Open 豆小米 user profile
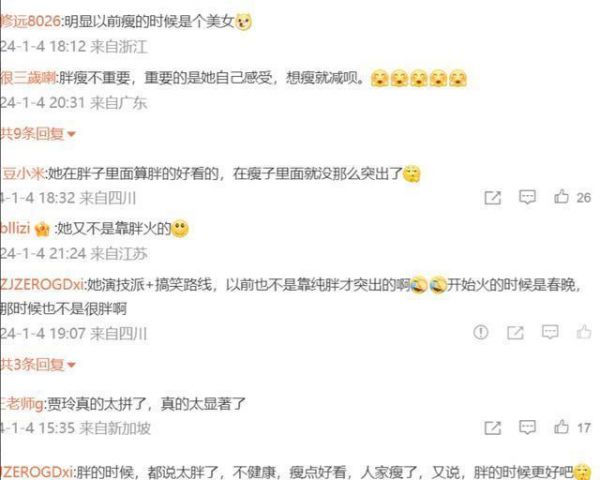Screen dimensions: 600x480 (x=23, y=174)
